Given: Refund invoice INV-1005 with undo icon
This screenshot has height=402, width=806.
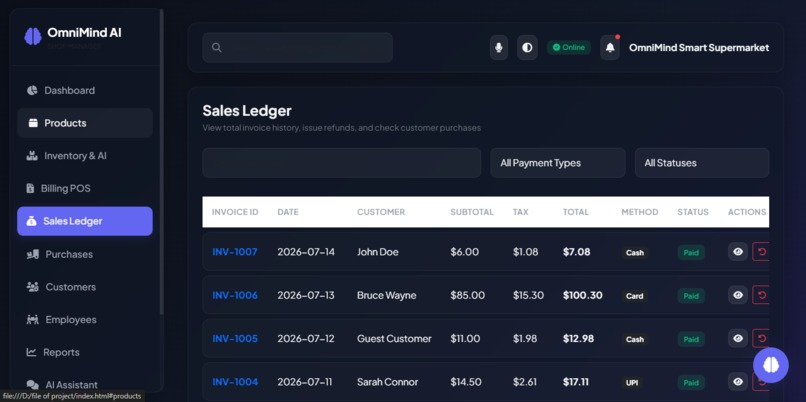Looking at the screenshot, I should click(x=761, y=338).
